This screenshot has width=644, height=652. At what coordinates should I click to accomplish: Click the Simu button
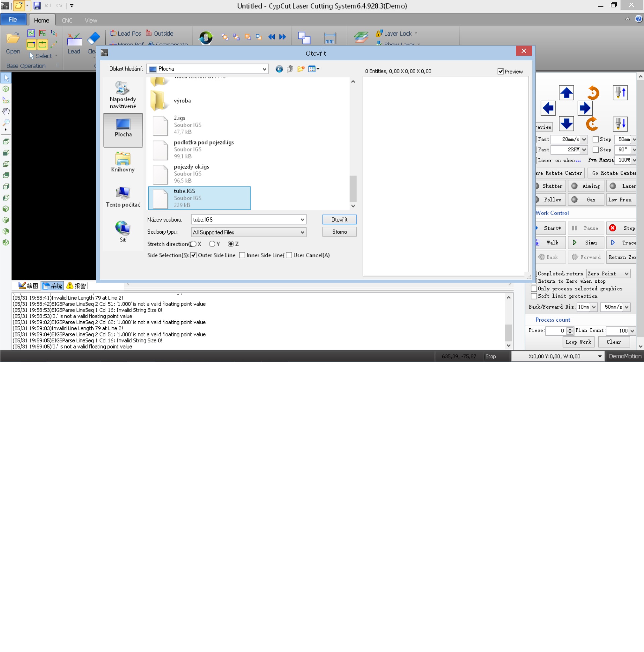(586, 243)
